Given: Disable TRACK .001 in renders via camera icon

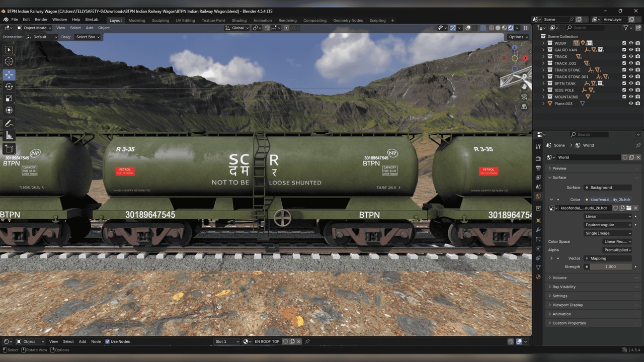Looking at the screenshot, I should click(x=638, y=63).
